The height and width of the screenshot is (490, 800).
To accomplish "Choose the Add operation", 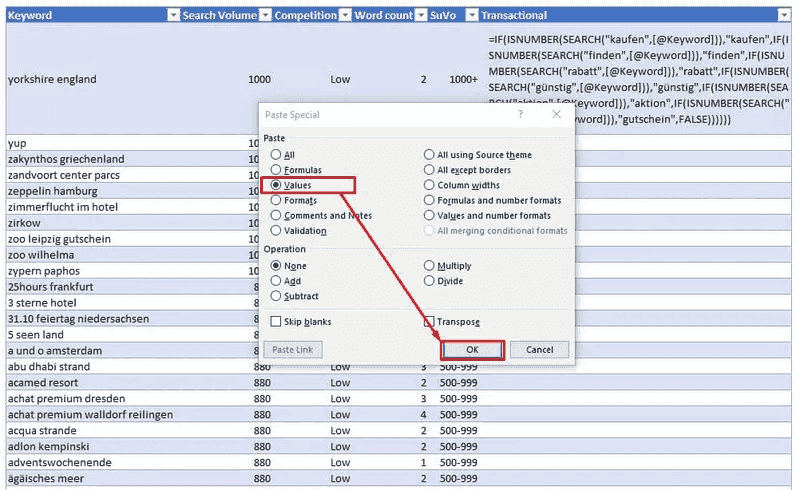I will (x=276, y=281).
